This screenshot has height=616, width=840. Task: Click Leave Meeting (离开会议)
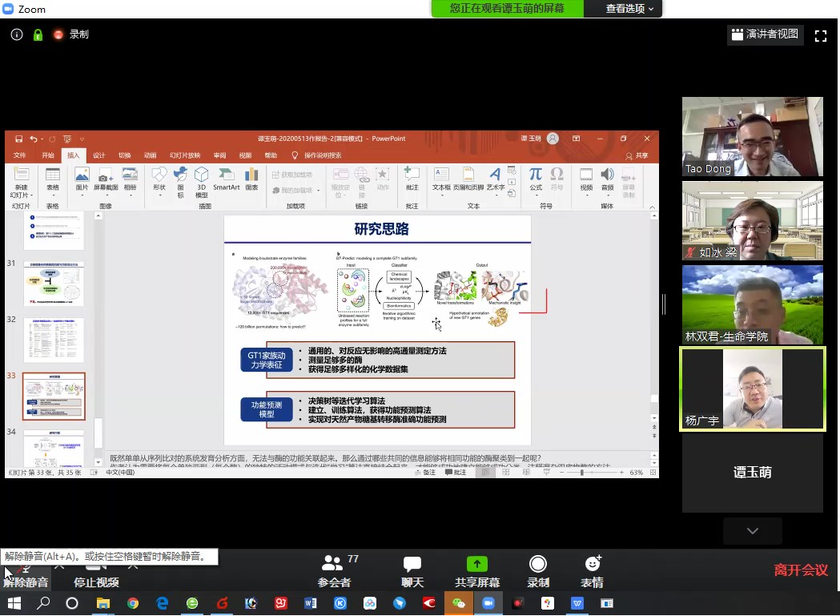click(800, 570)
